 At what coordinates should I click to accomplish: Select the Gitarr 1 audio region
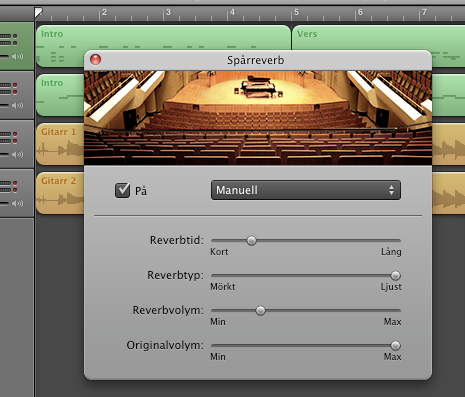click(60, 144)
